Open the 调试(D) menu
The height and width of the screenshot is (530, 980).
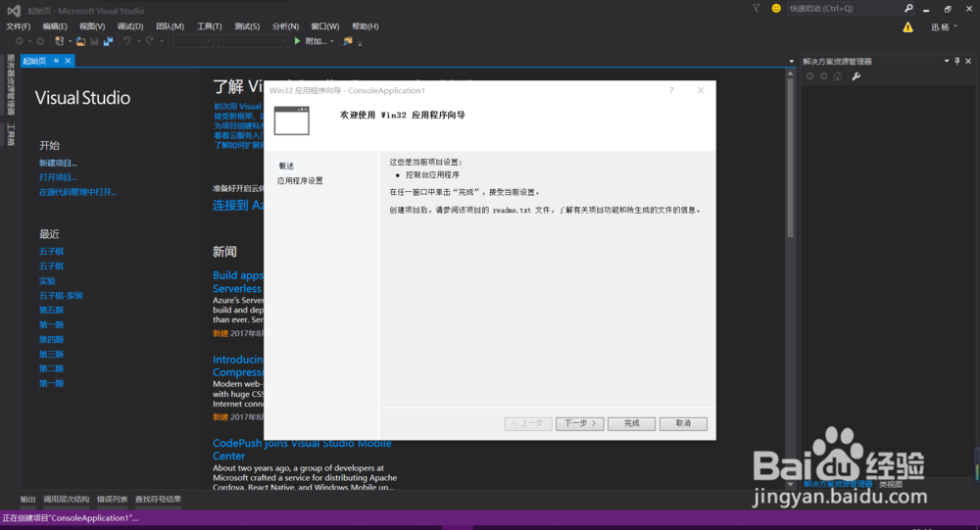130,26
